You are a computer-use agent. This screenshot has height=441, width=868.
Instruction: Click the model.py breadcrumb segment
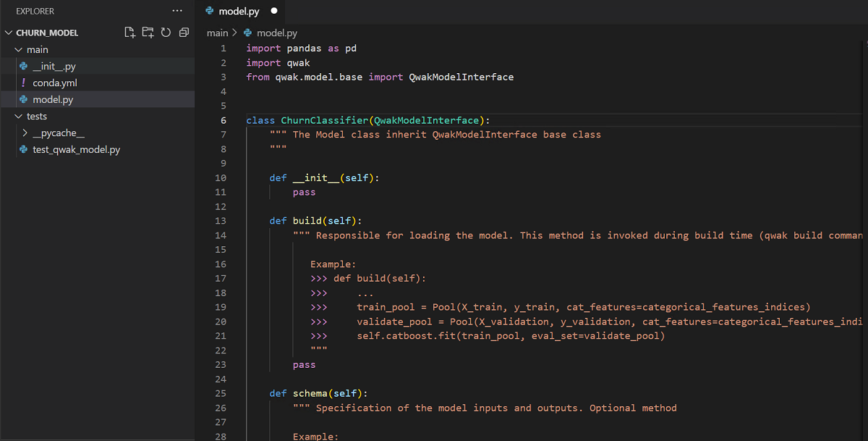tap(277, 33)
